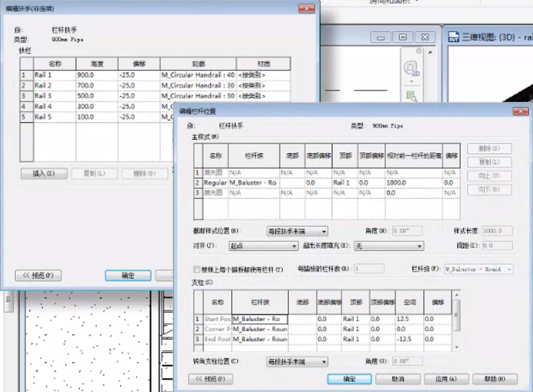Click the 间距 input field
This screenshot has width=533, height=392.
pos(497,245)
